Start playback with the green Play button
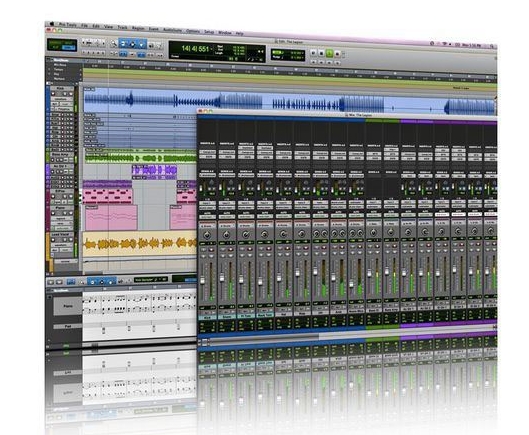The width and height of the screenshot is (529, 435). [329, 53]
